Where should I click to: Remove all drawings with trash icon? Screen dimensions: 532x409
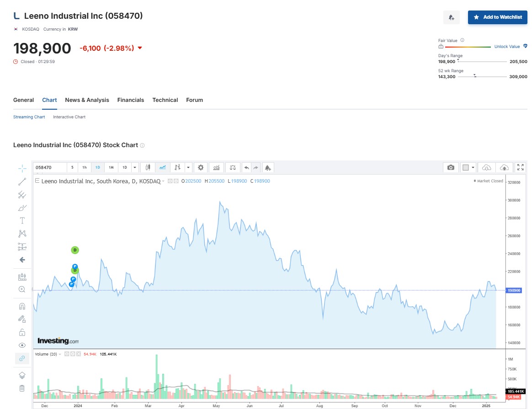coord(22,388)
